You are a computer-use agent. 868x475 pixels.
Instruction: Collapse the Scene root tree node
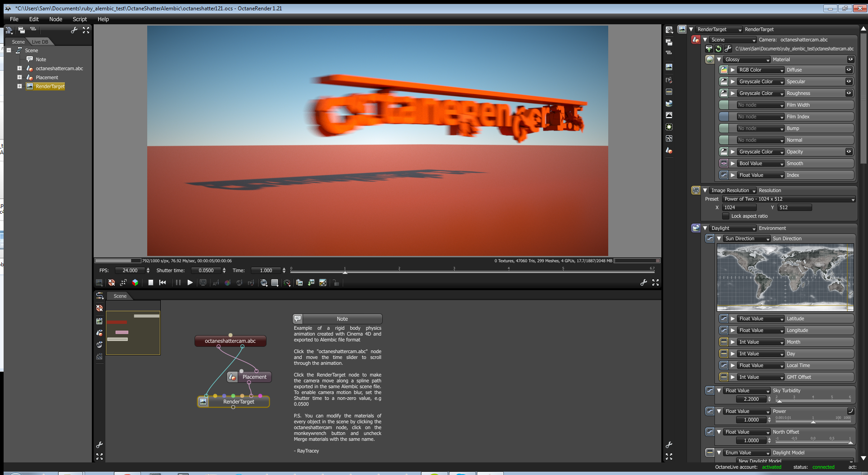(x=9, y=50)
